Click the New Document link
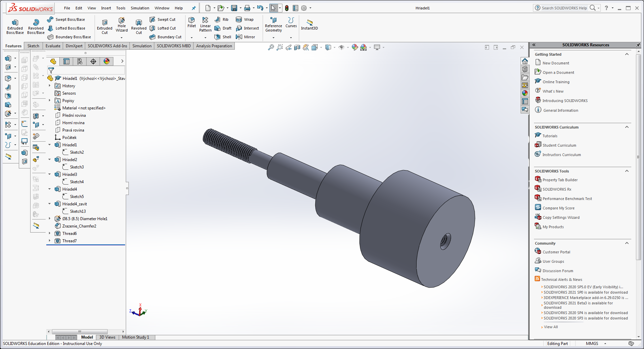Image resolution: width=644 pixels, height=349 pixels. pos(556,63)
